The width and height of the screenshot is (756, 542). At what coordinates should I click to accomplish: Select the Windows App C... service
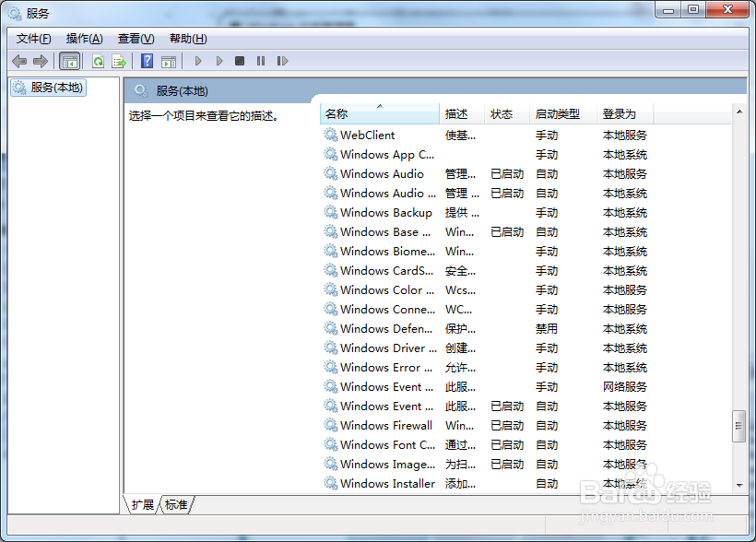click(x=526, y=154)
